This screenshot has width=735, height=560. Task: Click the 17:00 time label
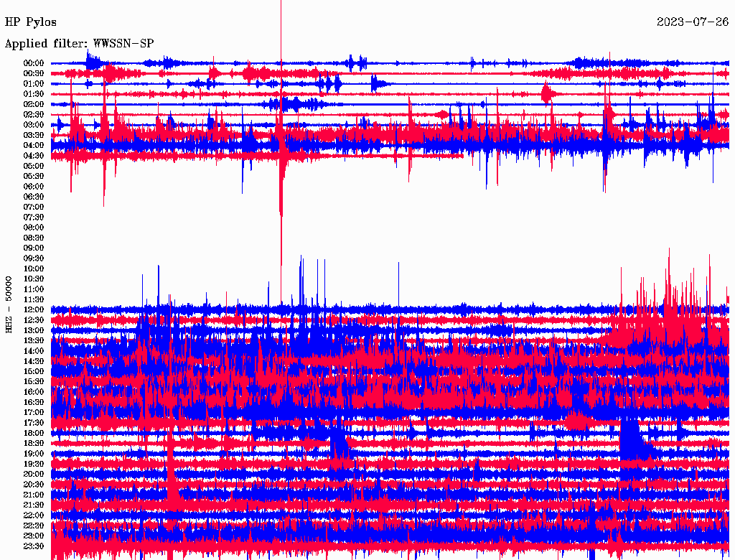point(34,412)
